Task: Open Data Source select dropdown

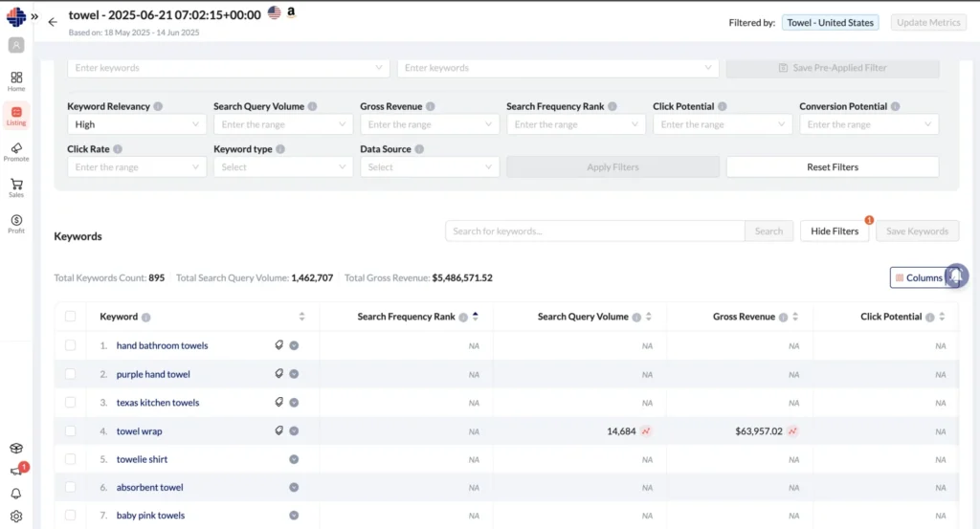Action: 430,166
